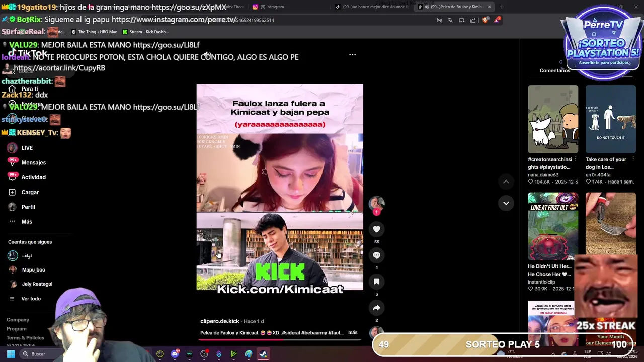The width and height of the screenshot is (644, 362).
Task: Click the Cargar plus-square icon
Action: click(x=12, y=192)
